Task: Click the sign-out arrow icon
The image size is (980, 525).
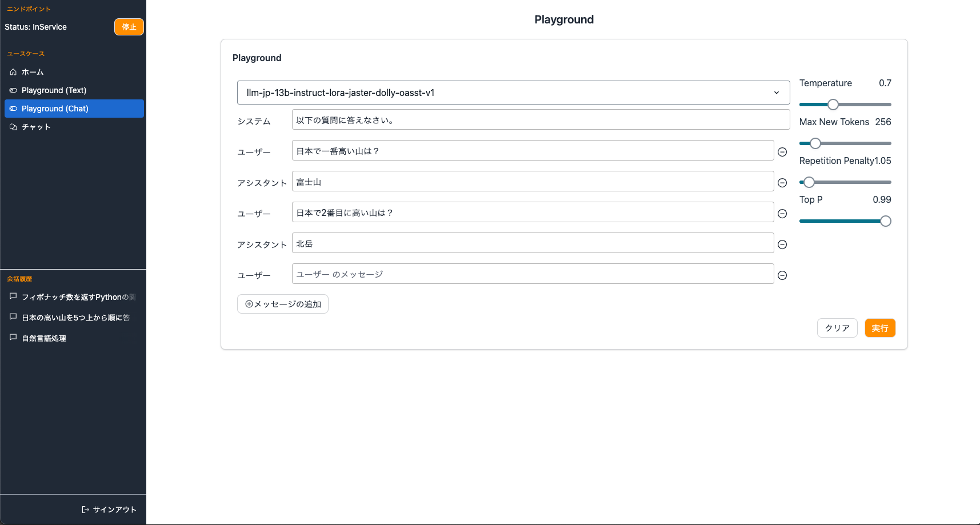Action: pos(85,510)
